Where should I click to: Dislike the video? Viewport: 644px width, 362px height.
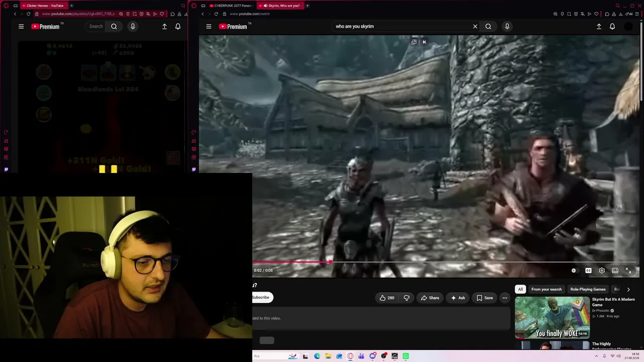[x=407, y=298]
